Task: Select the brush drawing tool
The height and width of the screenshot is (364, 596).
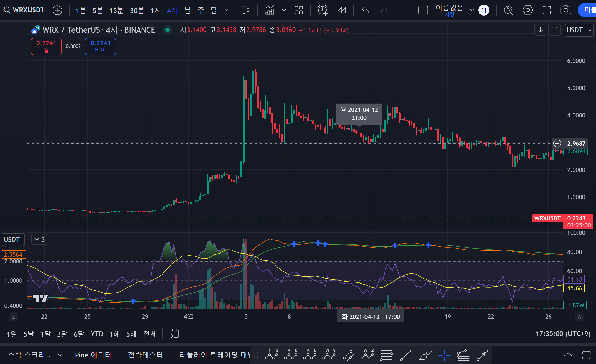Action: click(x=425, y=355)
